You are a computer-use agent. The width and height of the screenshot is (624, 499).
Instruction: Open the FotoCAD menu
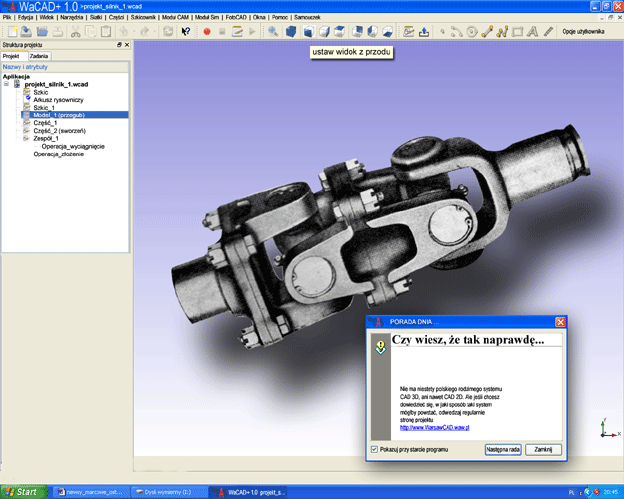236,17
